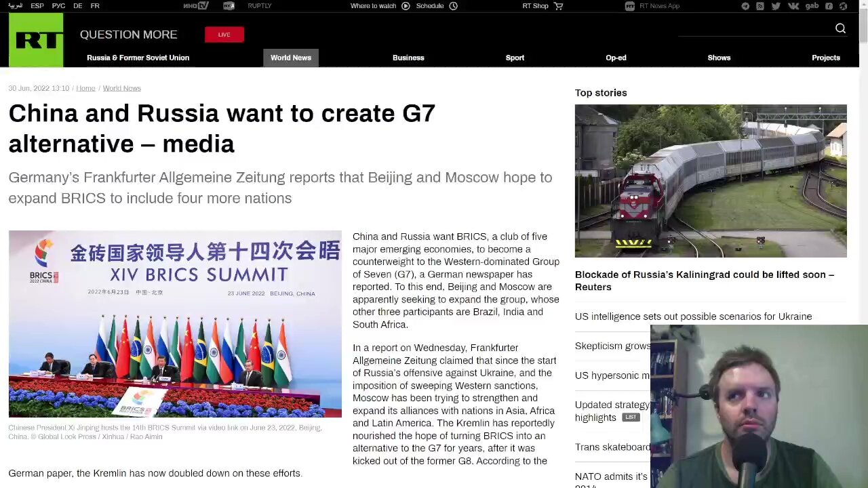Viewport: 868px width, 488px height.
Task: Switch site language to DE
Action: pyautogui.click(x=78, y=6)
